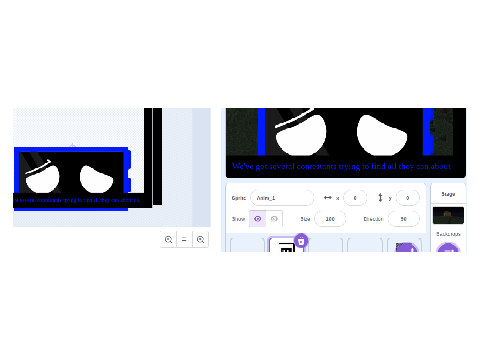Zoom in on the costume canvas
Viewport: 480px width, 360px height.
tap(200, 239)
